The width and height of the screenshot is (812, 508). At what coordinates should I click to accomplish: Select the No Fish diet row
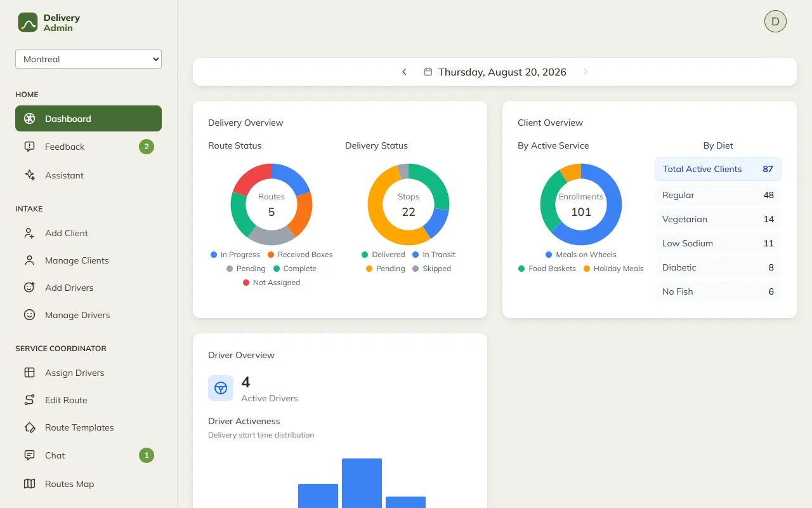click(x=718, y=291)
